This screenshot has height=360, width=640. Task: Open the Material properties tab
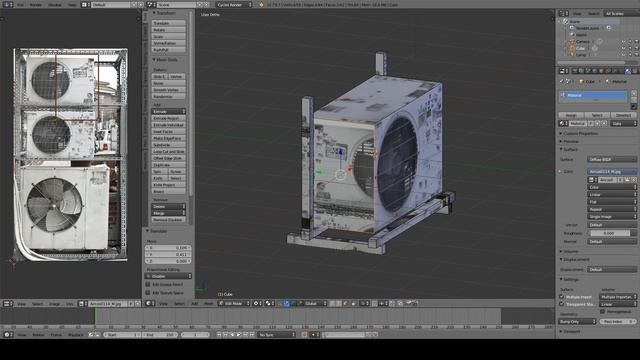tap(627, 71)
